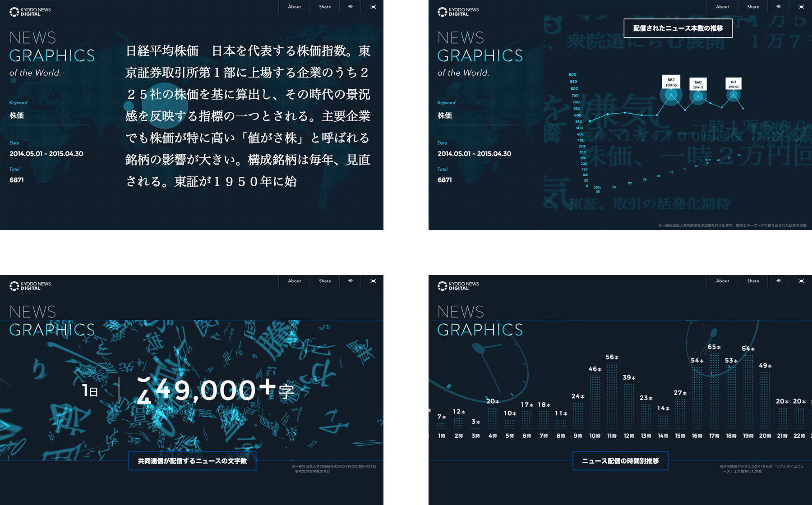Mute sound in the line chart panel
Image resolution: width=812 pixels, height=505 pixels.
click(x=778, y=7)
